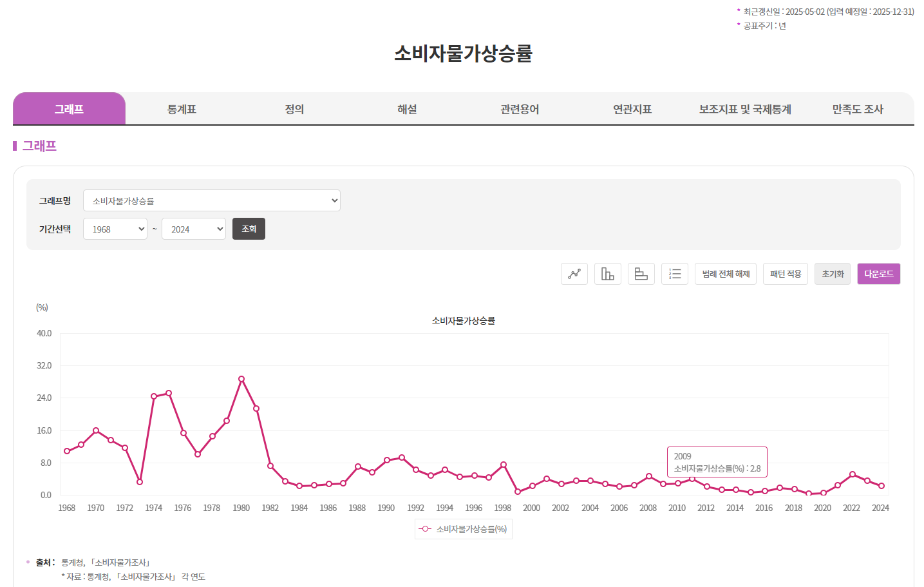Click the 소비자물가상승률 page heading
Image resolution: width=924 pixels, height=587 pixels.
click(463, 53)
